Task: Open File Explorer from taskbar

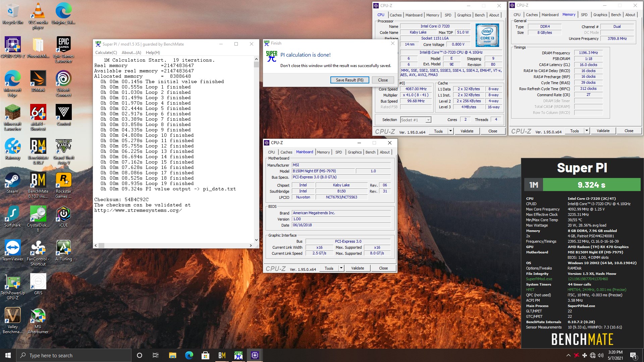Action: [172, 355]
